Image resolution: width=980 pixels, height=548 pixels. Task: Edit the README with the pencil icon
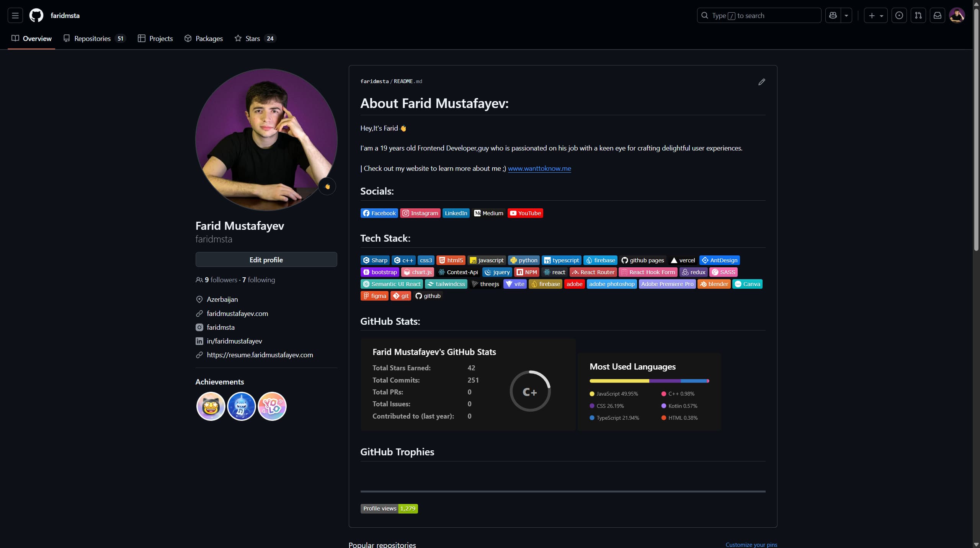[761, 82]
